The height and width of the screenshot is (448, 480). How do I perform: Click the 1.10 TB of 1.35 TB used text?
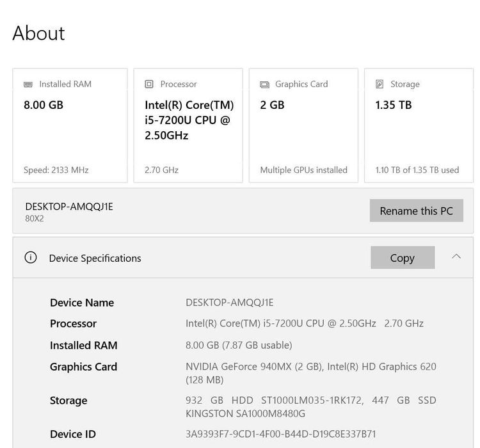(417, 170)
